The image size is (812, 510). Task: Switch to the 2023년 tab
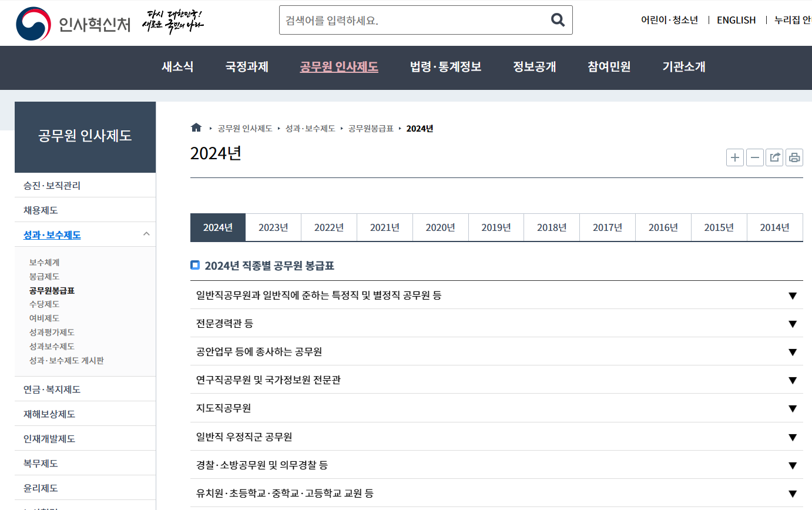[x=273, y=227]
